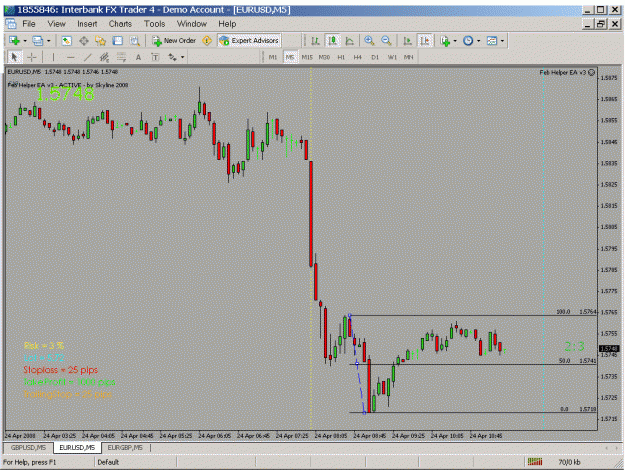Switch to the H4 timeframe

point(358,57)
